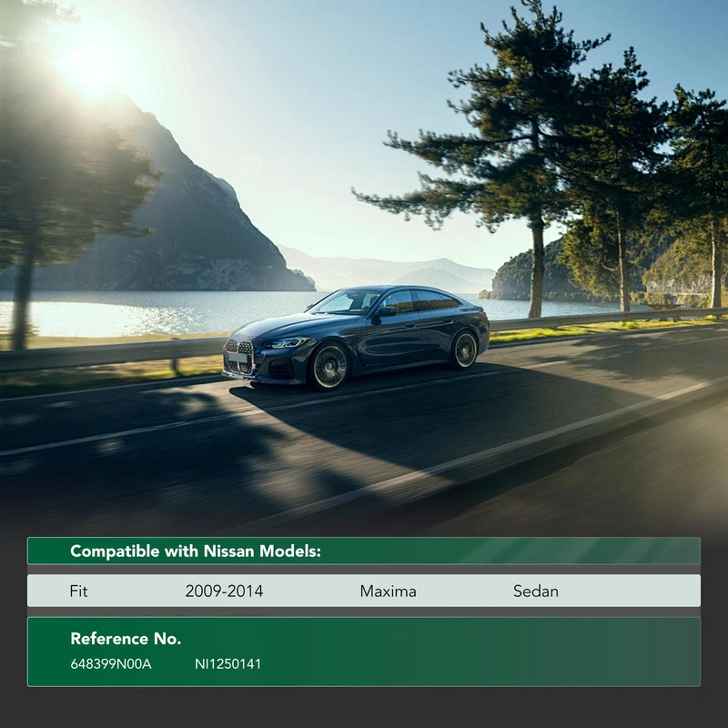Select the "Reference No." heading

126,638
